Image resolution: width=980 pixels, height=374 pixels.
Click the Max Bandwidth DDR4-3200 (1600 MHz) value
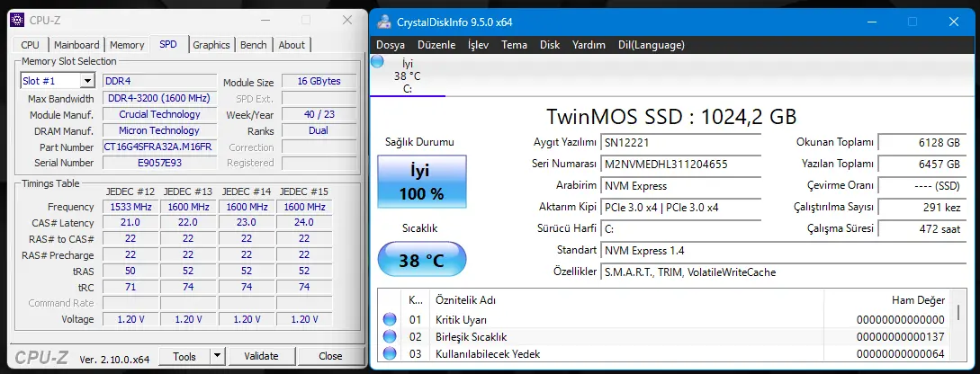160,99
